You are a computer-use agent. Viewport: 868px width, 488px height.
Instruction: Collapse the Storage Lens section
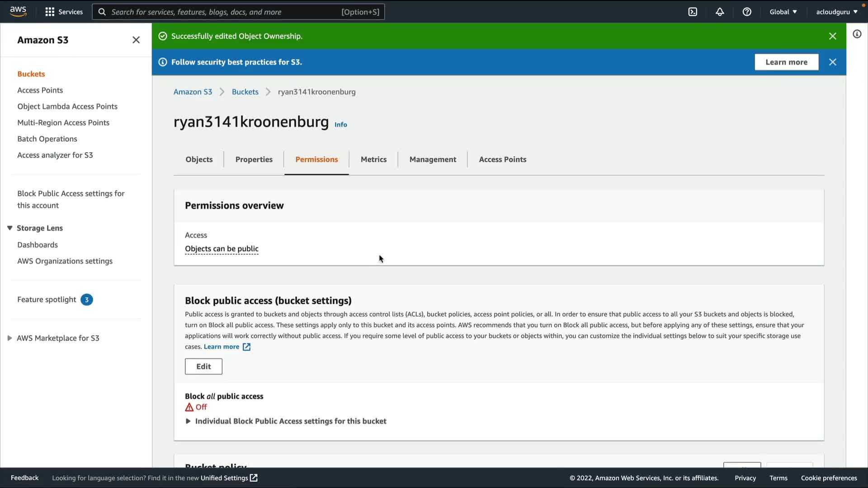(9, 228)
